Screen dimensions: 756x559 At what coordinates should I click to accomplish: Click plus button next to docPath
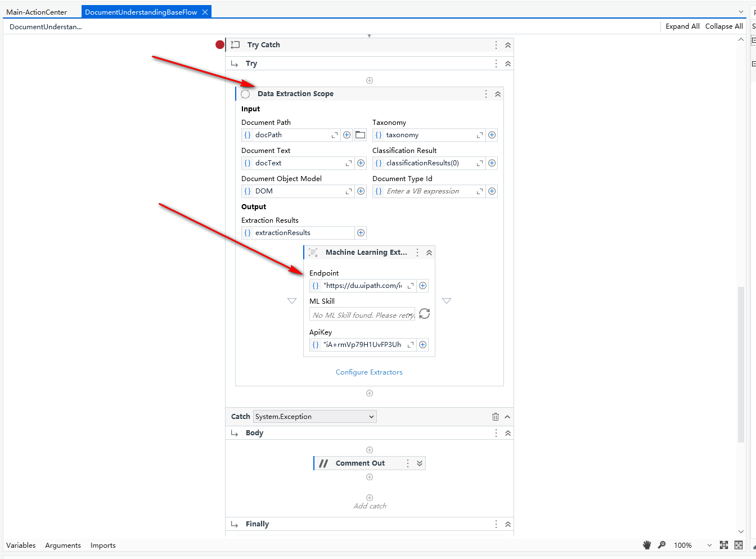coord(347,135)
